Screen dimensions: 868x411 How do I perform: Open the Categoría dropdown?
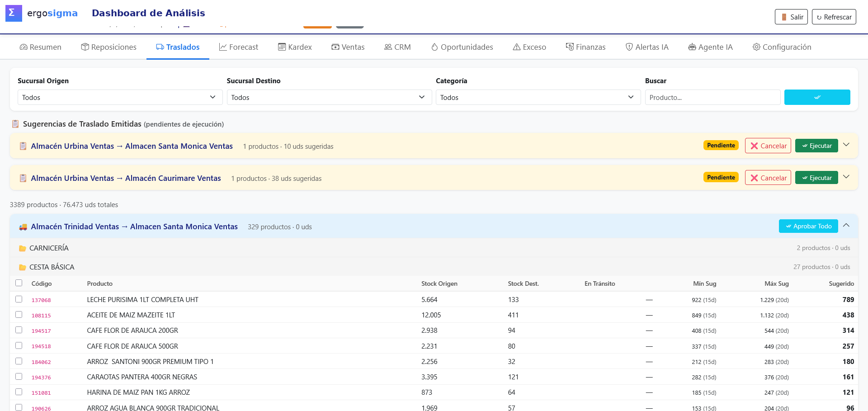point(538,97)
